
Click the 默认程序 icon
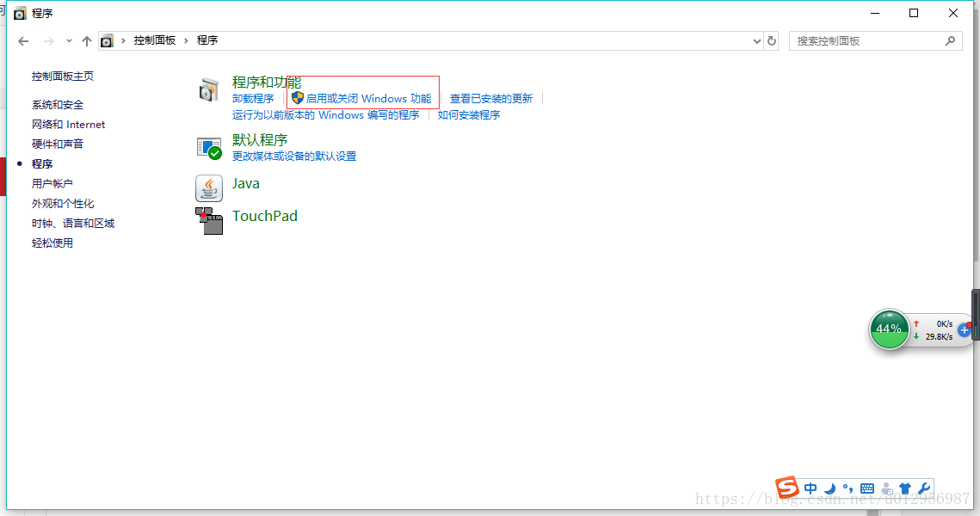click(209, 148)
